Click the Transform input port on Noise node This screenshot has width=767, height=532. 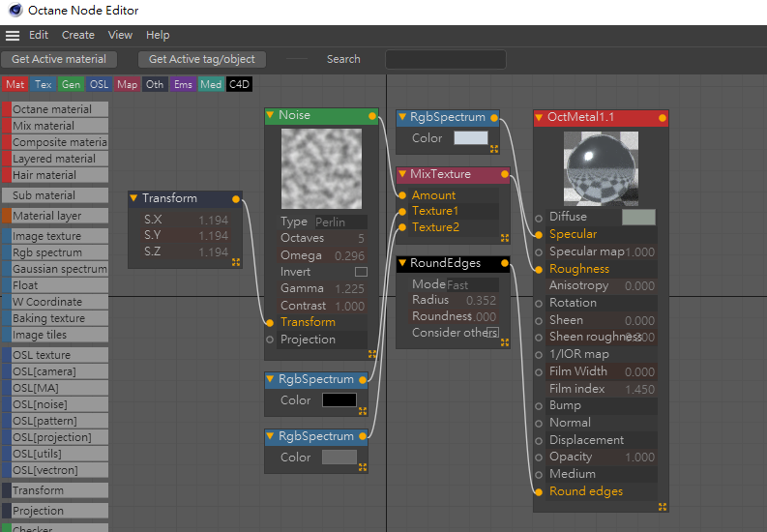coord(270,323)
